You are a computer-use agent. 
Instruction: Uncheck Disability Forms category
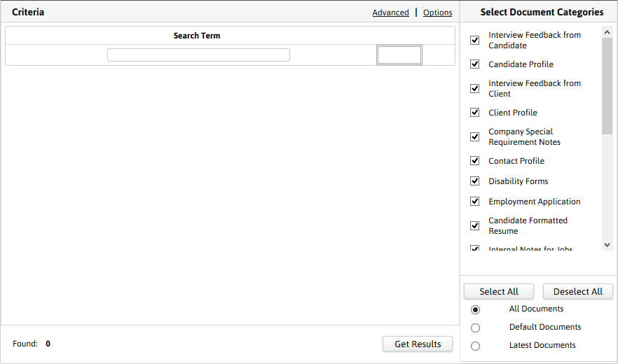pos(475,181)
